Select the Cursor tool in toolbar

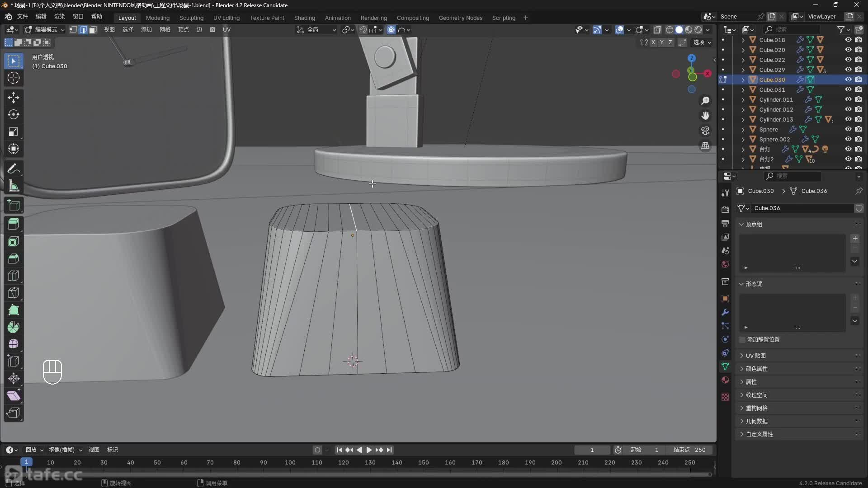(14, 78)
